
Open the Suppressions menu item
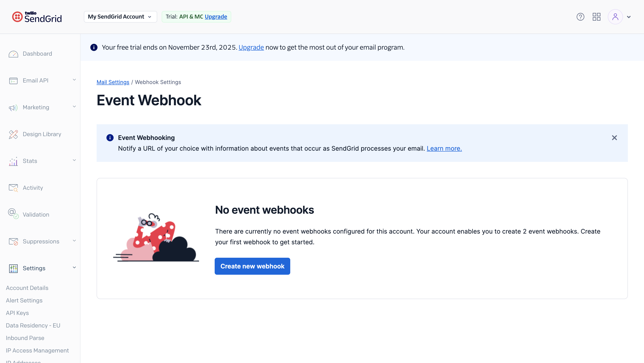pos(41,241)
